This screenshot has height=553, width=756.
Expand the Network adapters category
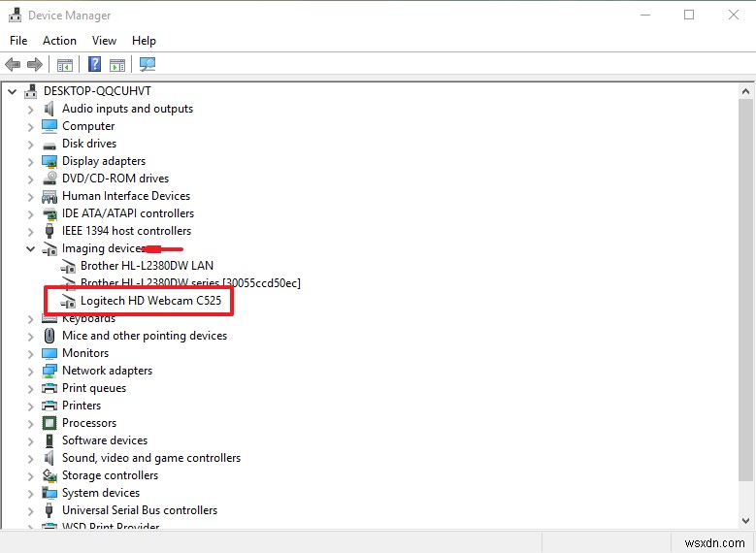point(30,372)
